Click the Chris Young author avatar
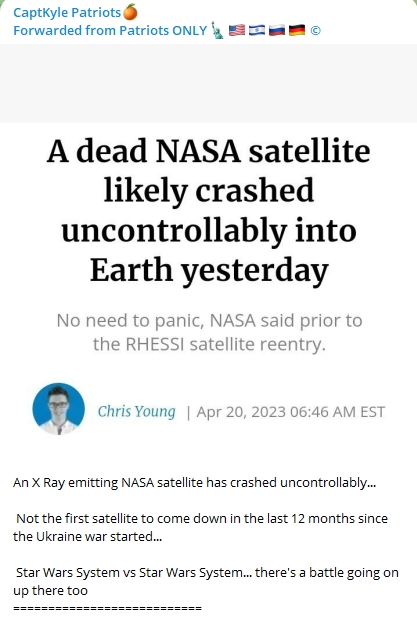 (x=59, y=409)
